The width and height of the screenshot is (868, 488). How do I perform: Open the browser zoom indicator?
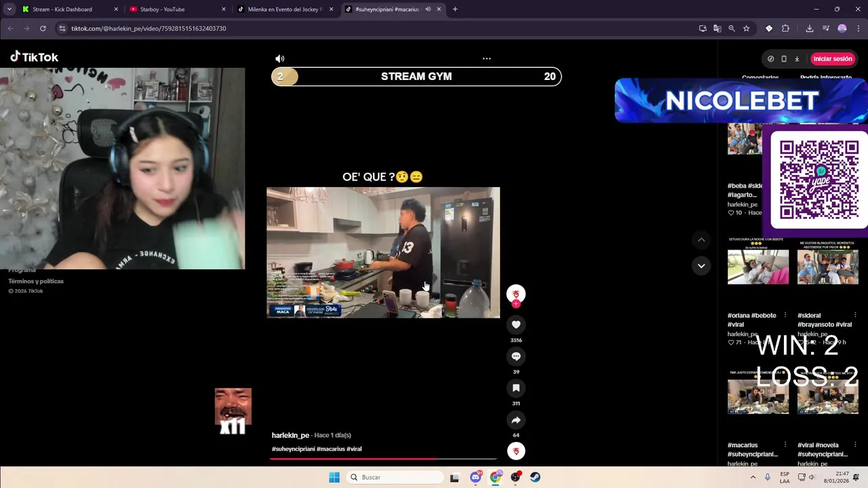(x=732, y=28)
